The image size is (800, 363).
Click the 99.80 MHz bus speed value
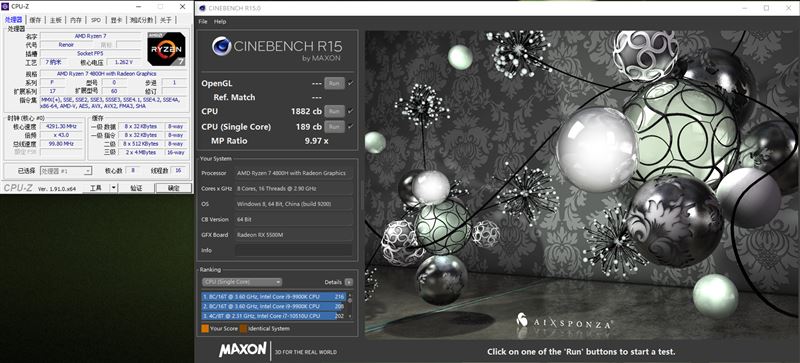62,144
